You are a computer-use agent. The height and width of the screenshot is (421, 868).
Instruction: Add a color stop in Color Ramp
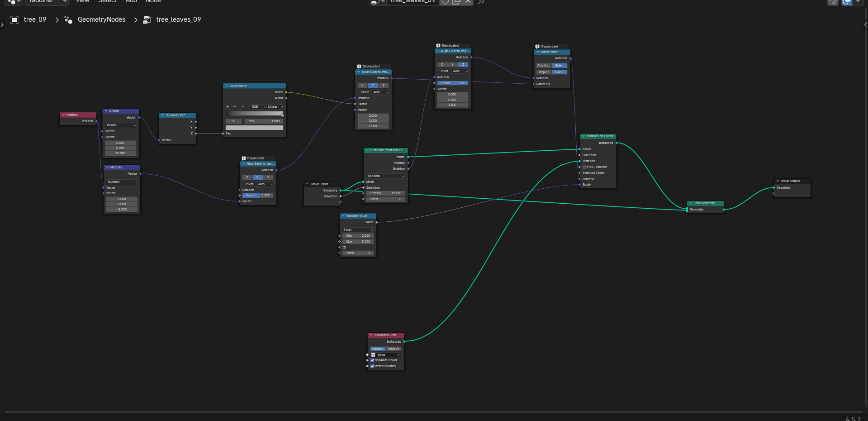pyautogui.click(x=228, y=107)
